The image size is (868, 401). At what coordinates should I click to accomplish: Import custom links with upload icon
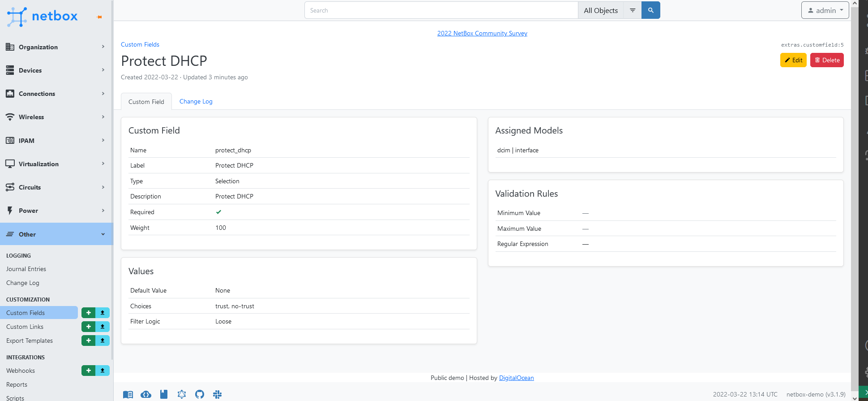click(x=103, y=327)
